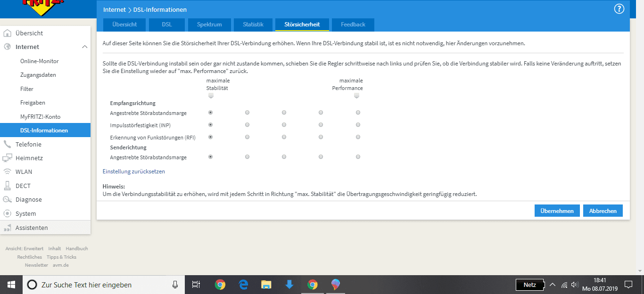This screenshot has height=294, width=644.
Task: Click the blue download arrow taskbar icon
Action: pyautogui.click(x=289, y=285)
